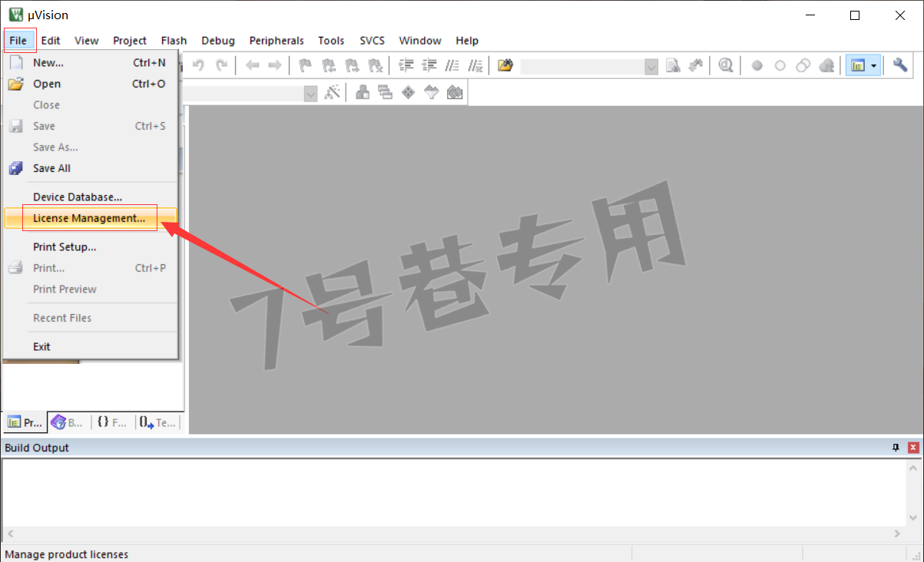This screenshot has height=562, width=924.
Task: Click the Navigate Forwards arrow icon
Action: pos(274,65)
